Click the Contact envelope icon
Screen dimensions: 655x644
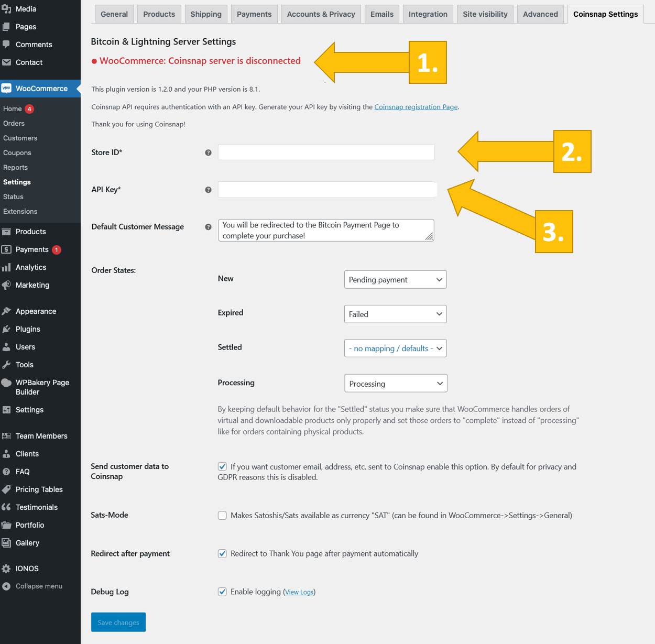pyautogui.click(x=6, y=62)
